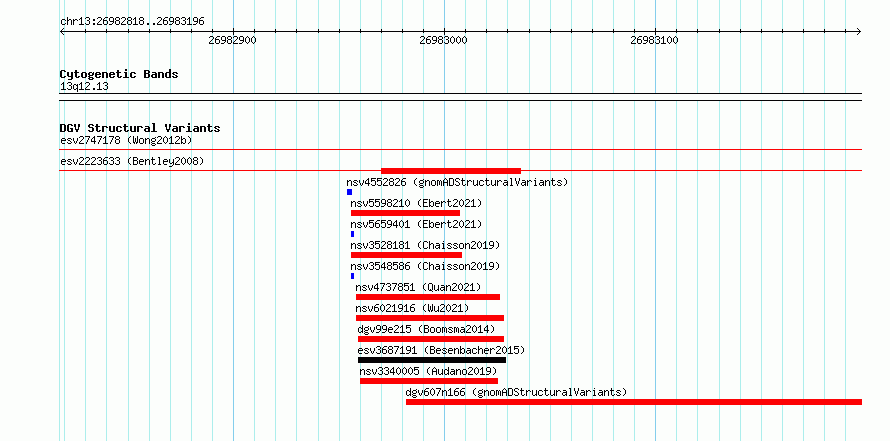Open nsv4552826 gnomADStructuralVariants label
The image size is (890, 441).
[457, 182]
